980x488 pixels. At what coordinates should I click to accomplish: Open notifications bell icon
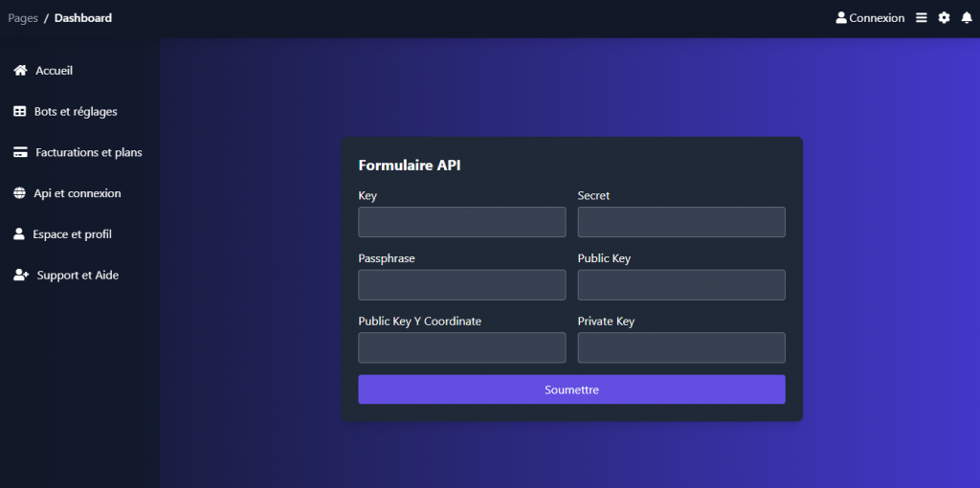pyautogui.click(x=967, y=18)
